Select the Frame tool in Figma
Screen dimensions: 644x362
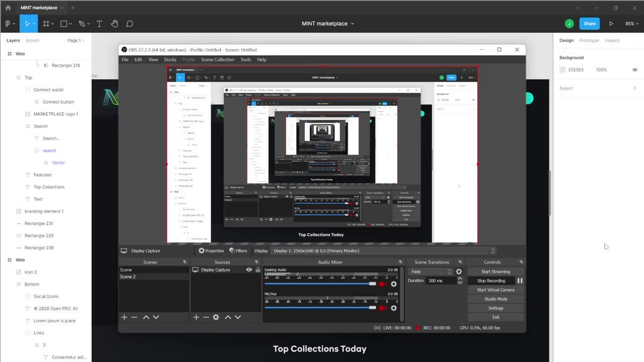coord(46,24)
